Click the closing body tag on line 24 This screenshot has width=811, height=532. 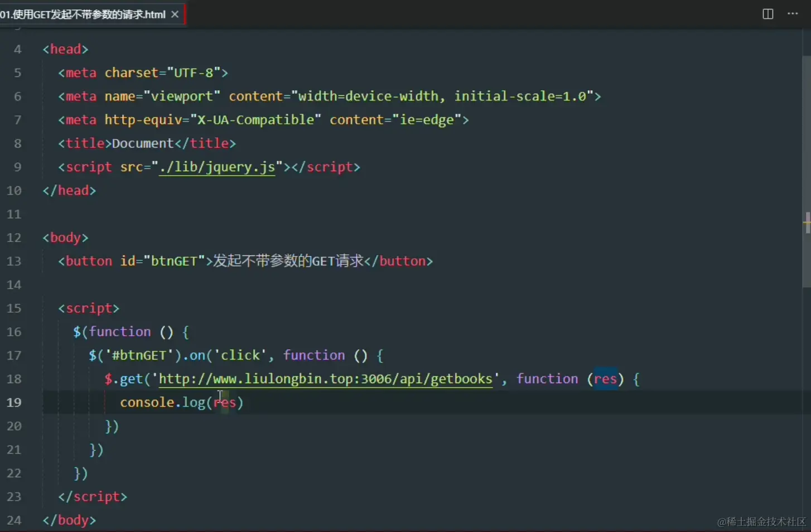click(69, 520)
